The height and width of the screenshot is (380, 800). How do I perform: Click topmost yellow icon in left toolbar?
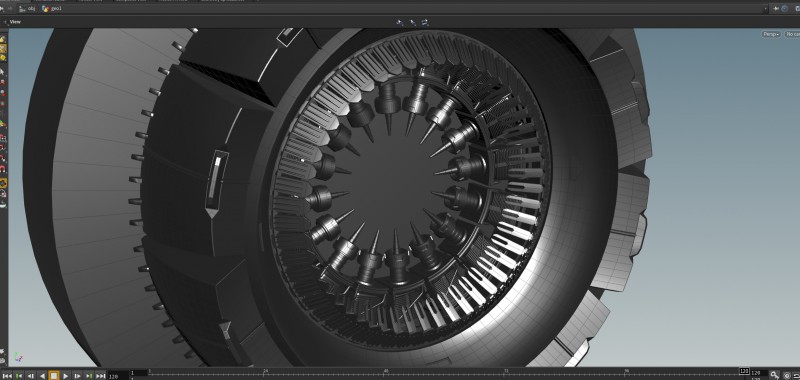coord(3,40)
